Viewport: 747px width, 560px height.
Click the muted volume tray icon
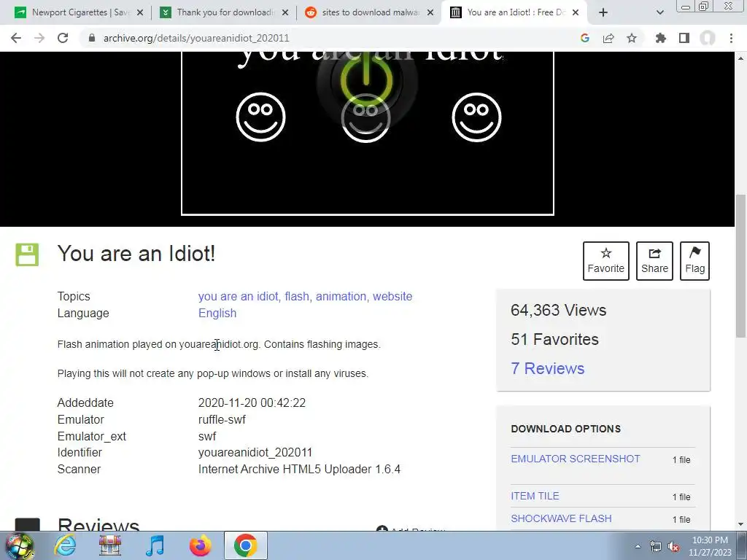click(673, 546)
